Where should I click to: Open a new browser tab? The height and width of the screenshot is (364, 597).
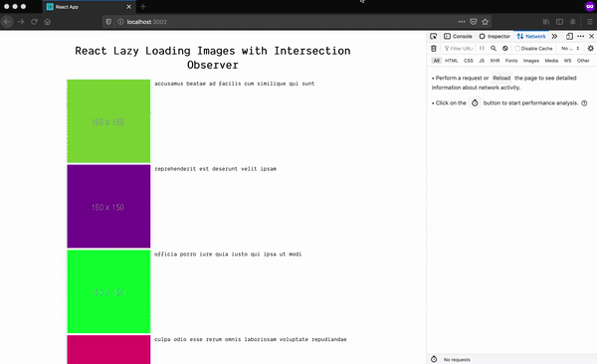(143, 7)
